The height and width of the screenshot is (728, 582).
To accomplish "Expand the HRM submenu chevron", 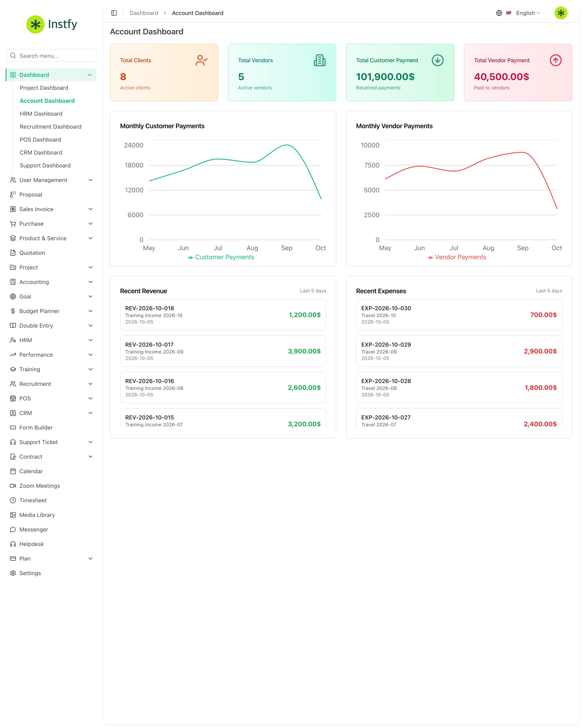I will (x=91, y=340).
